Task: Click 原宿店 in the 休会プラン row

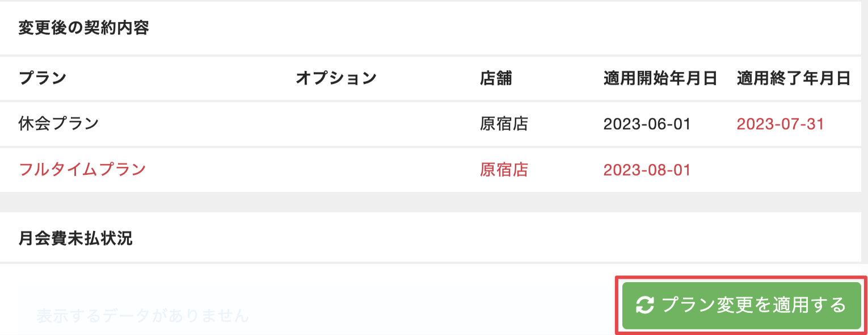Action: (504, 124)
